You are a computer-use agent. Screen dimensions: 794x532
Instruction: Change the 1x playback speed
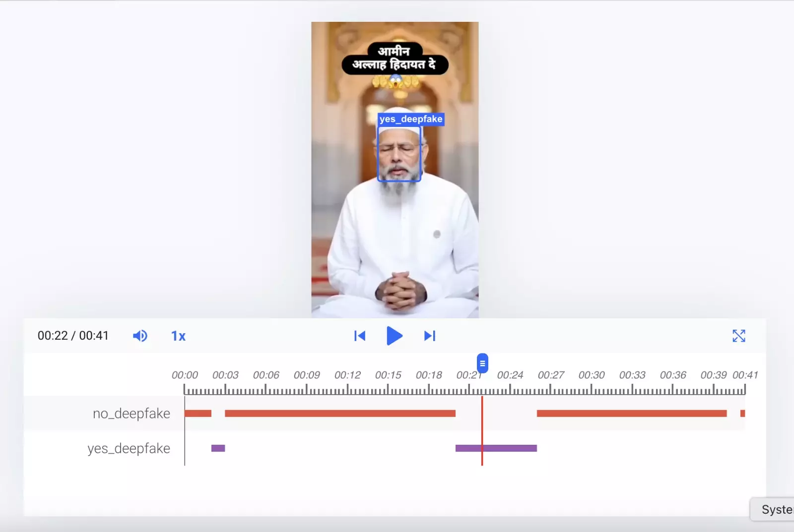coord(178,336)
